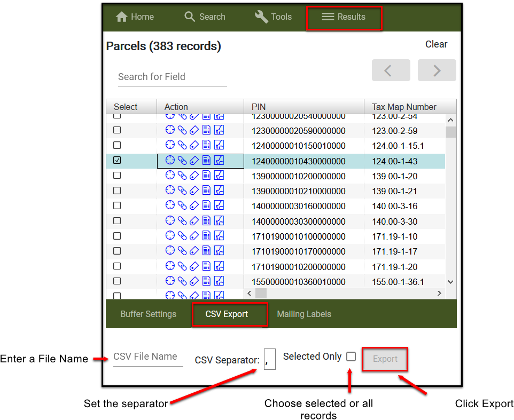Image resolution: width=514 pixels, height=420 pixels.
Task: Click crosshair icon in row 155.00-1-36.1
Action: [x=170, y=281]
